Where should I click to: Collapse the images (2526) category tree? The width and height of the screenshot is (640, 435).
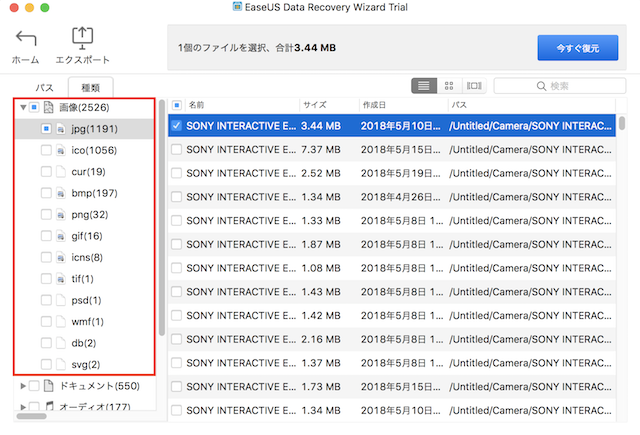[23, 107]
